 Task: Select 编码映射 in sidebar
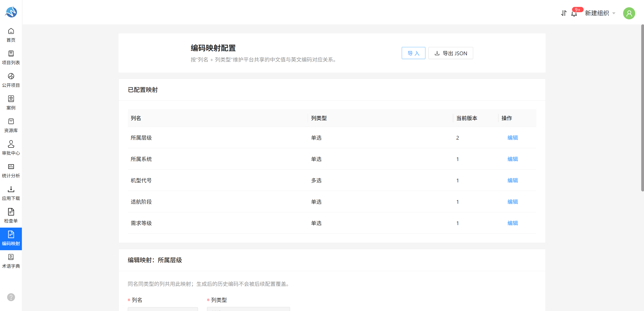click(x=11, y=239)
